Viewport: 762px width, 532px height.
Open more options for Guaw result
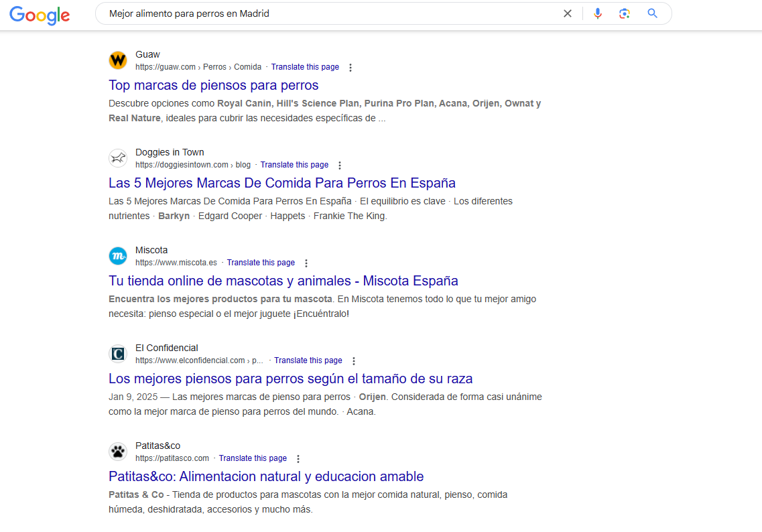click(x=351, y=68)
